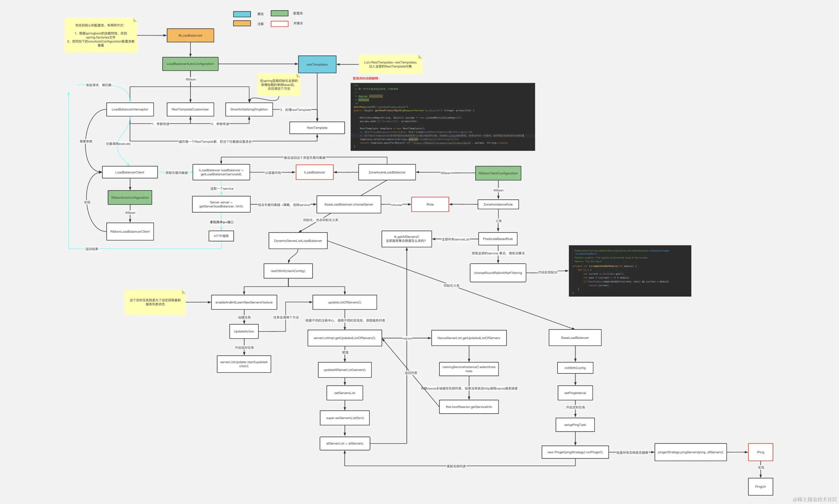Click the ZoneAwareLoadBalancer box
The height and width of the screenshot is (504, 839).
tap(387, 172)
